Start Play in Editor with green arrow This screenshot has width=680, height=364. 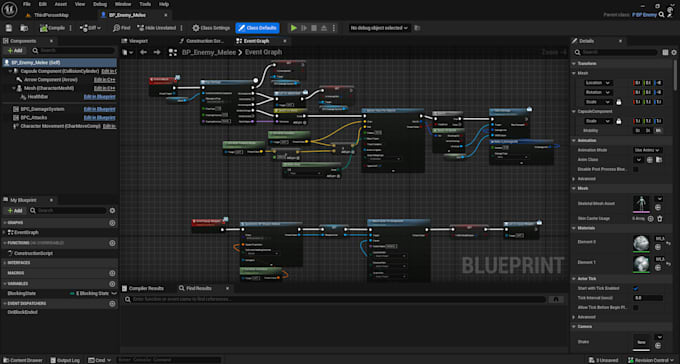(294, 28)
